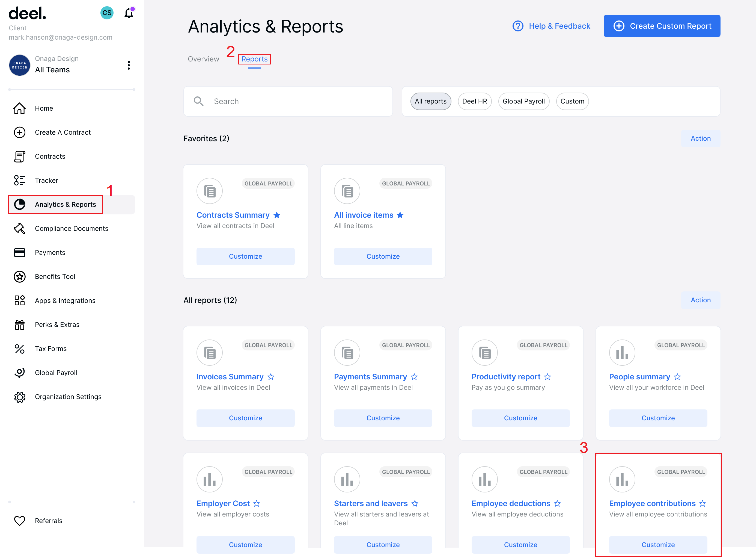Click People summary bar chart icon
This screenshot has height=558, width=756.
[x=622, y=353]
